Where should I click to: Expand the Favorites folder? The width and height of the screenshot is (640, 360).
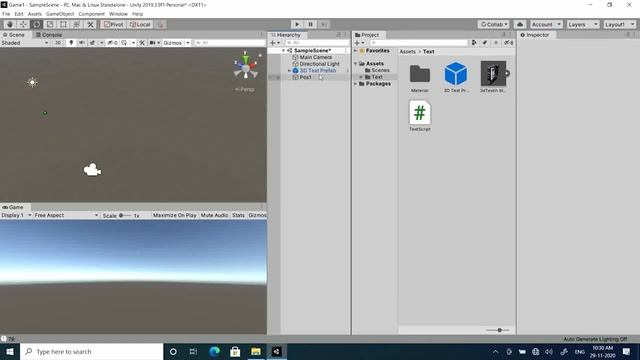coord(356,51)
